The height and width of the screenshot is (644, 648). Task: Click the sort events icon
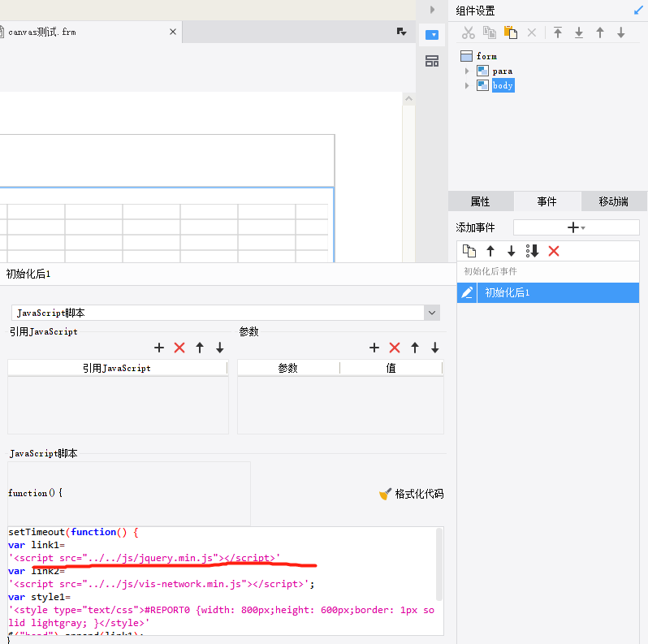point(533,251)
